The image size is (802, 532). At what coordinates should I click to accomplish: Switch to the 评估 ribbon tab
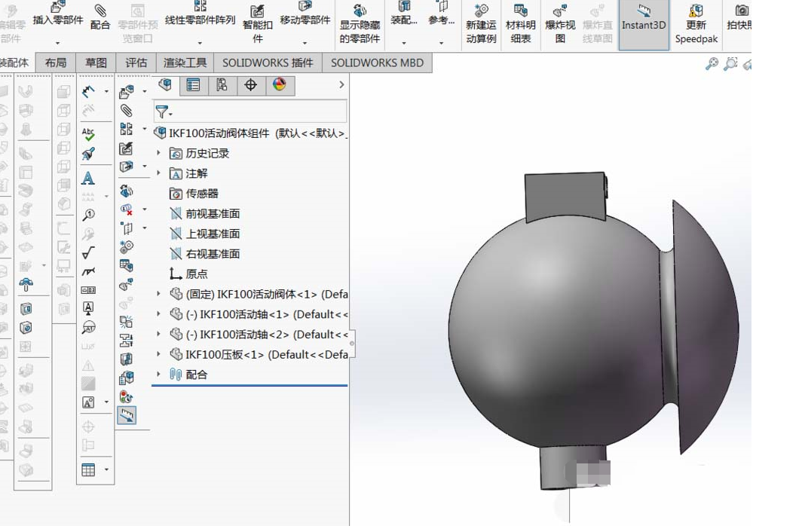tap(135, 63)
